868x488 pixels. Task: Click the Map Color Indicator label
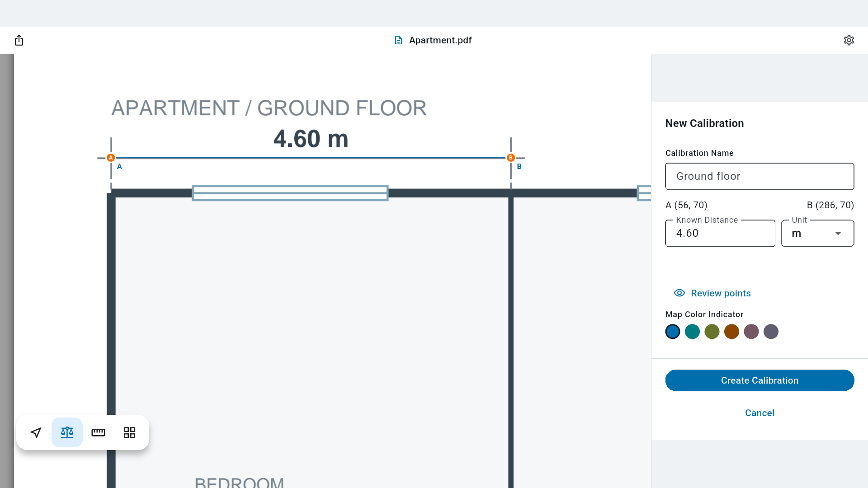[704, 314]
